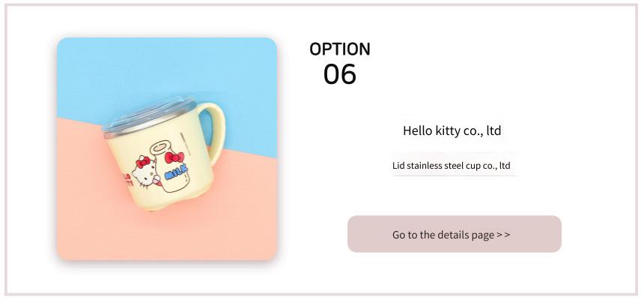644x300 pixels.
Task: Click the double arrow on details button
Action: 503,235
